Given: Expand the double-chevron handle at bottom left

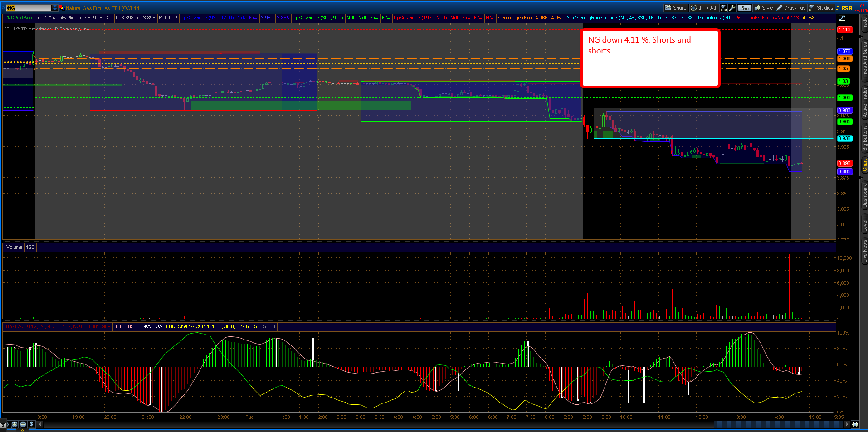Looking at the screenshot, I should pos(22,430).
